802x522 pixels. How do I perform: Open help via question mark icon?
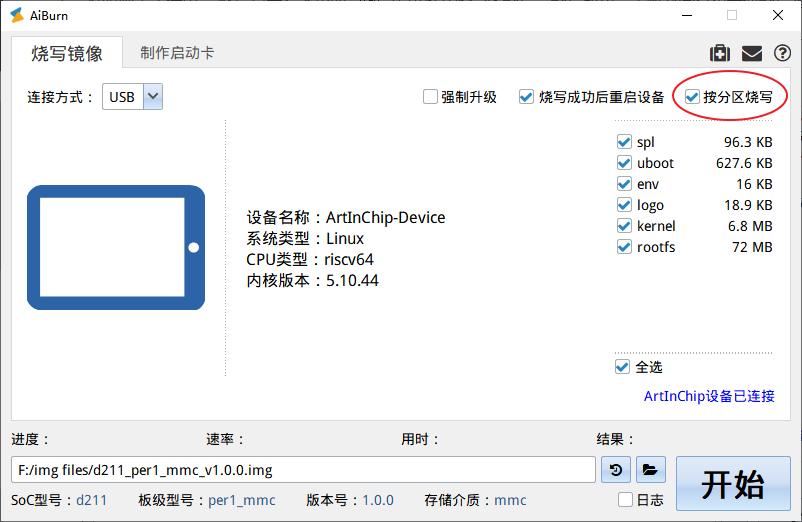[782, 53]
